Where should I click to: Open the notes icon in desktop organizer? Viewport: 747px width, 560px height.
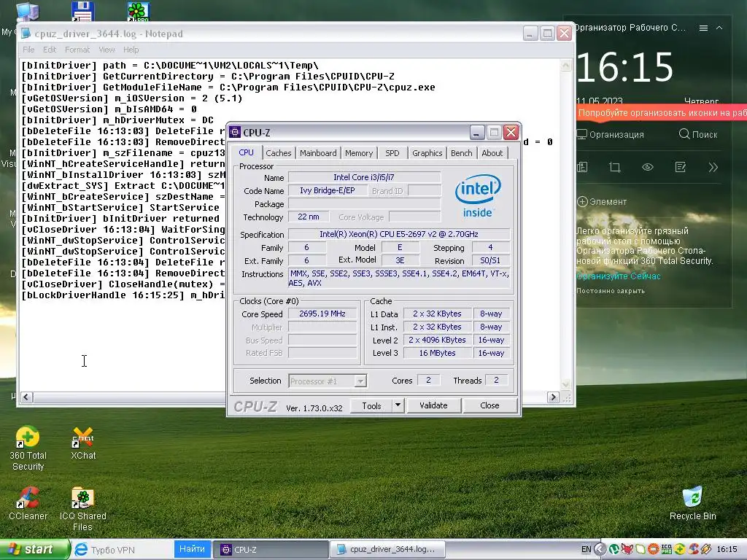[x=681, y=167]
